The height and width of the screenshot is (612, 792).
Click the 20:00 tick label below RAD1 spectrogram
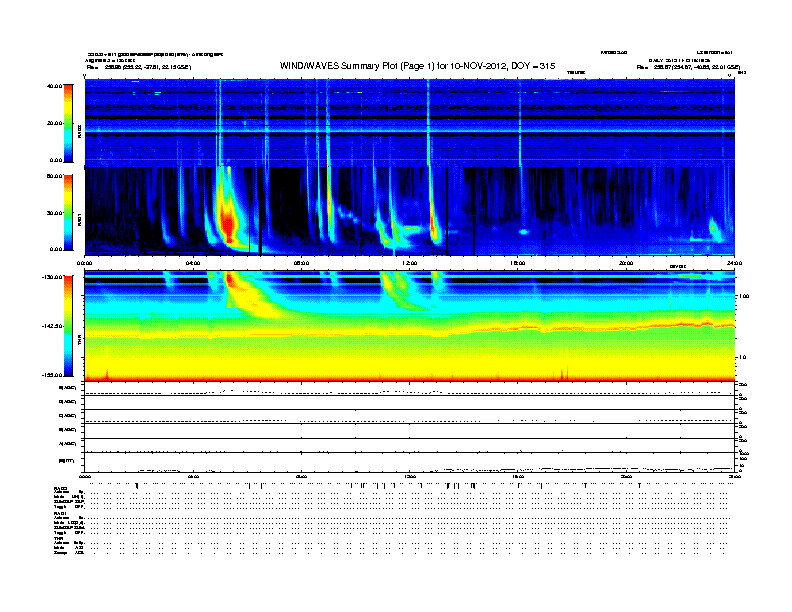[x=626, y=263]
